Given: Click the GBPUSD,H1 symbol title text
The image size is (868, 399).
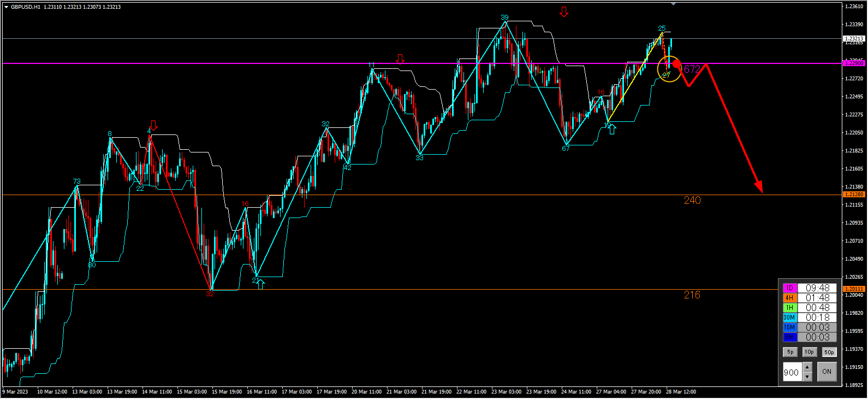Looking at the screenshot, I should [x=25, y=7].
